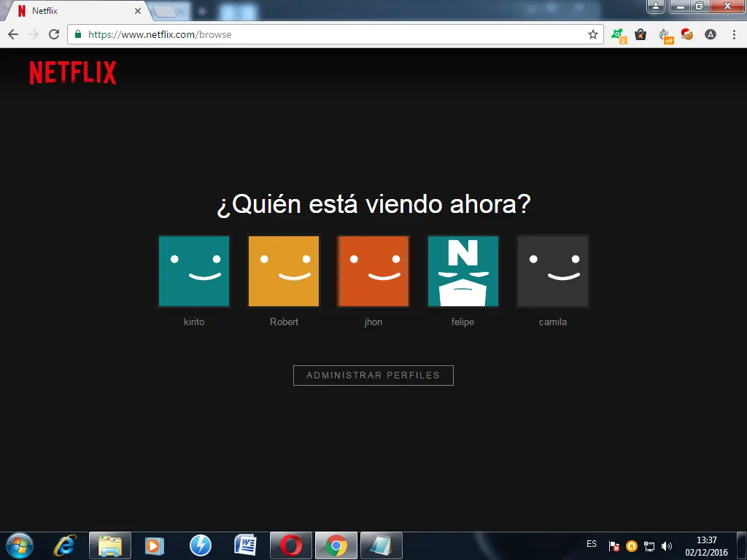Open the notepad app in taskbar
The width and height of the screenshot is (747, 560).
(381, 545)
